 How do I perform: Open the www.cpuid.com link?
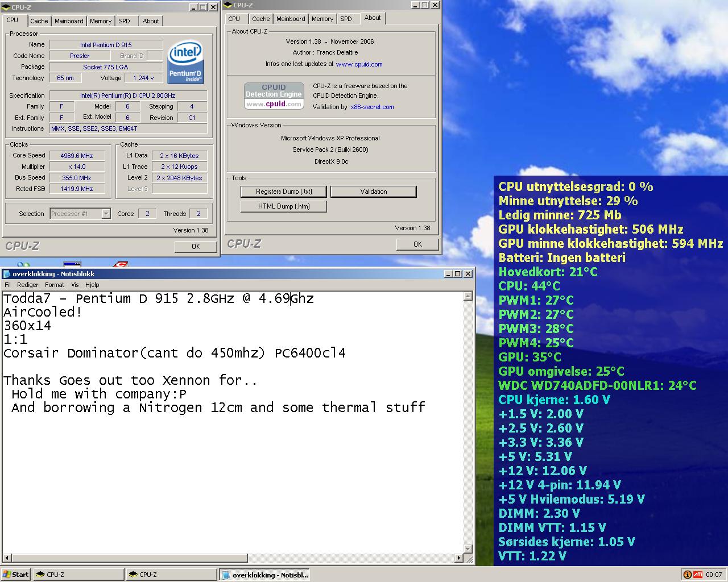tap(359, 64)
